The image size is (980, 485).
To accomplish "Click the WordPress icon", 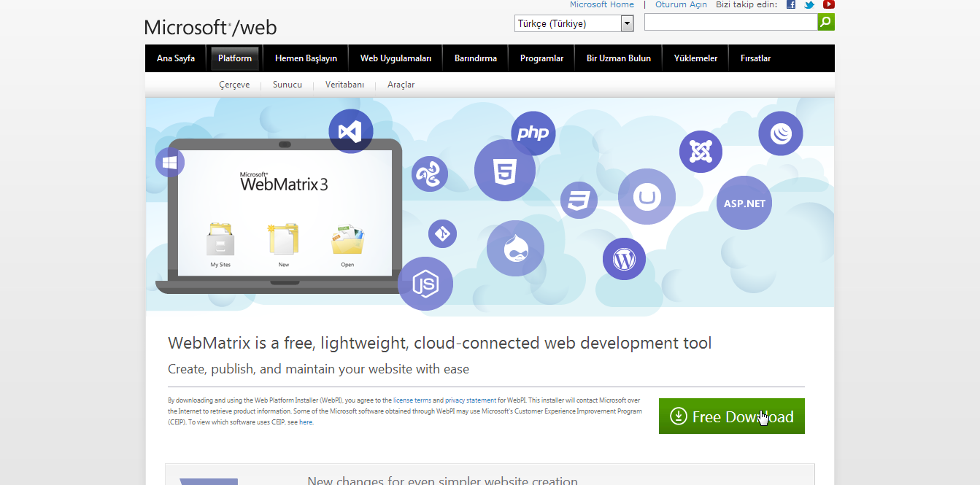I will 624,259.
